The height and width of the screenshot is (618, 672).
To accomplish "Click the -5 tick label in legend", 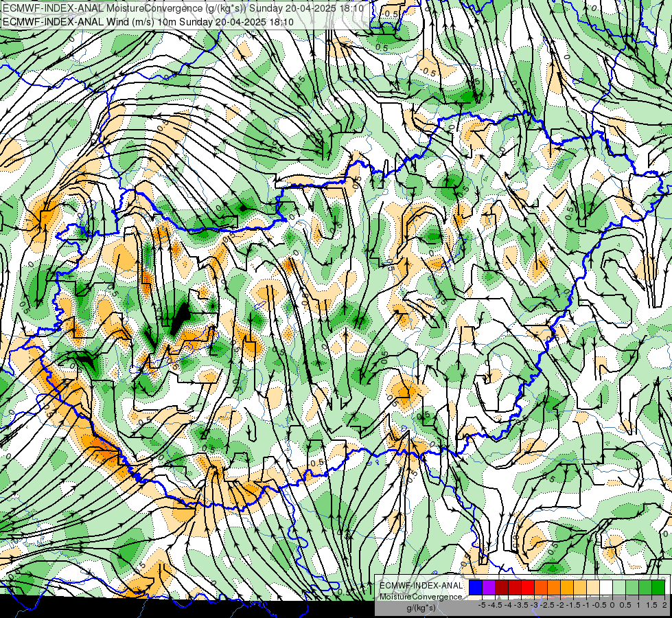I will (482, 605).
